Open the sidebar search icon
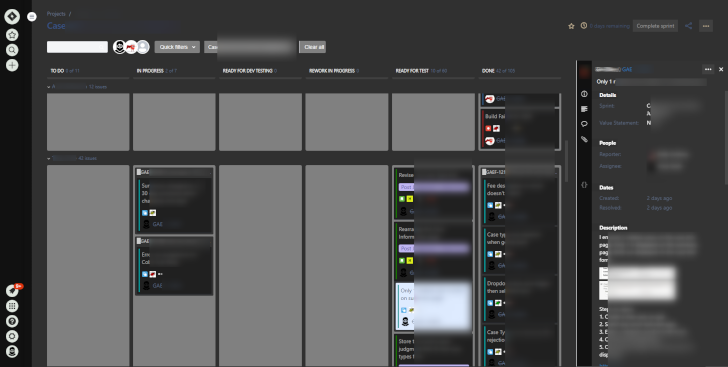The image size is (728, 367). point(12,50)
